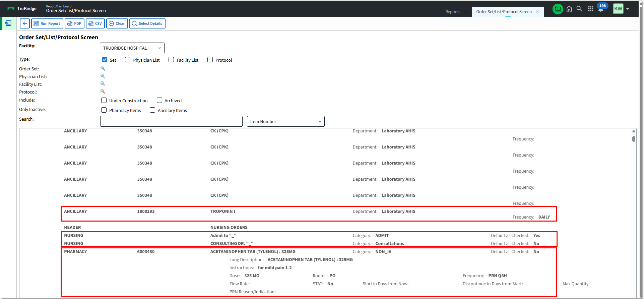Check Pharmacy Items inactive filter

tap(104, 110)
